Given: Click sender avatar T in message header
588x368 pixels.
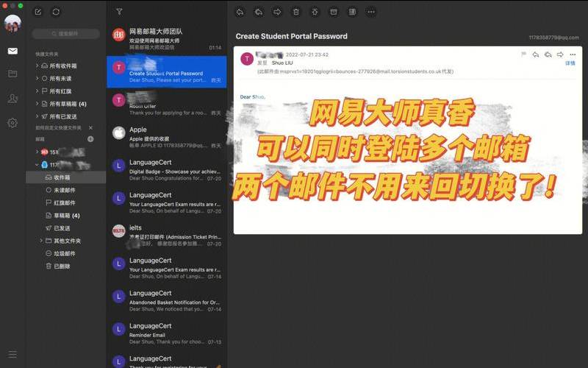Looking at the screenshot, I should [247, 59].
